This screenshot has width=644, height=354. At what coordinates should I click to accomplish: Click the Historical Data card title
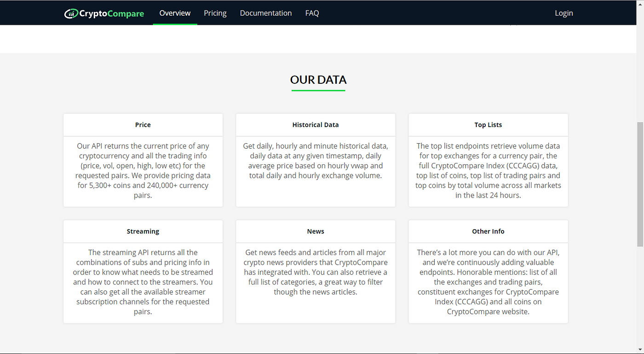(315, 124)
